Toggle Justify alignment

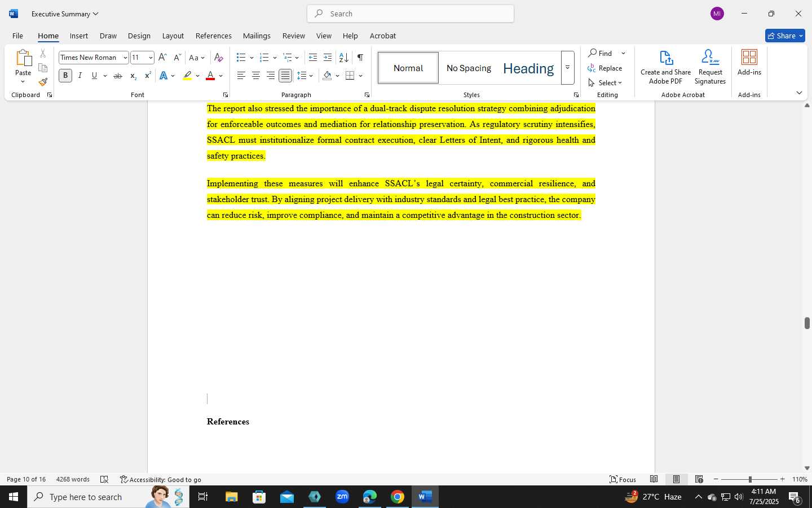click(286, 76)
